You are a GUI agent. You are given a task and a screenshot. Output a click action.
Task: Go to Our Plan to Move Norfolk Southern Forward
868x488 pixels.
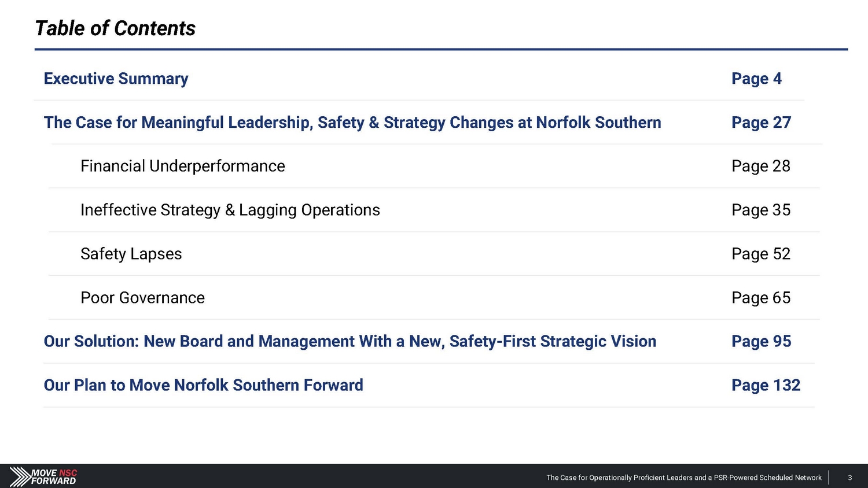tap(203, 385)
